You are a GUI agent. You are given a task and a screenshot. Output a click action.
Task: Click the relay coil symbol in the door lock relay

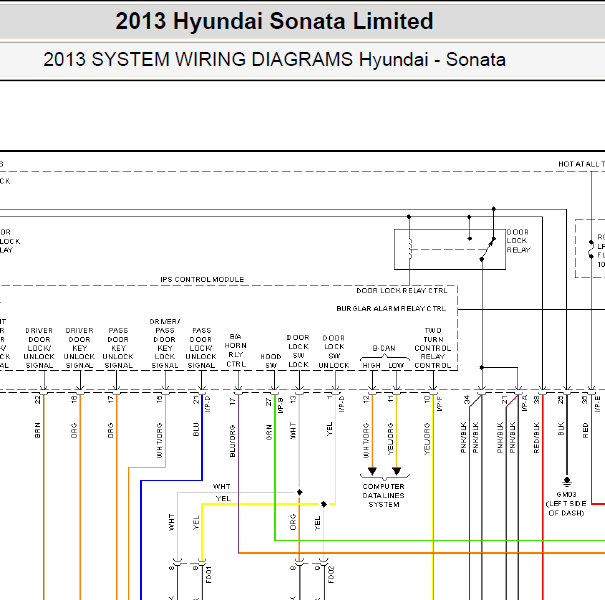tap(410, 249)
